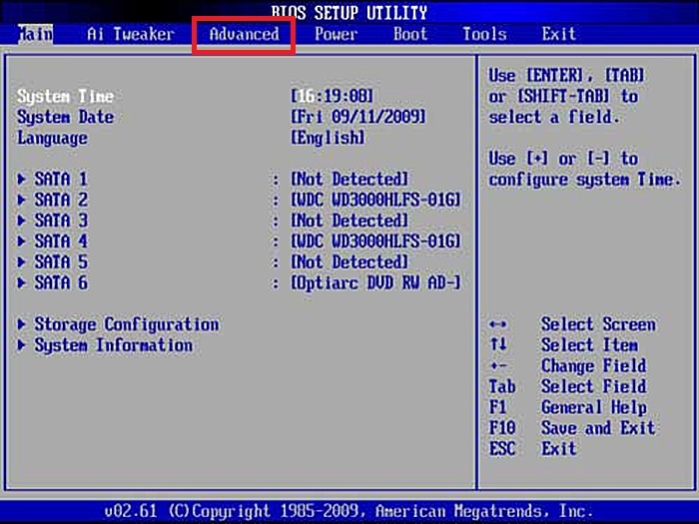Open the Ai Tweaker tab
This screenshot has width=699, height=524.
pos(131,34)
